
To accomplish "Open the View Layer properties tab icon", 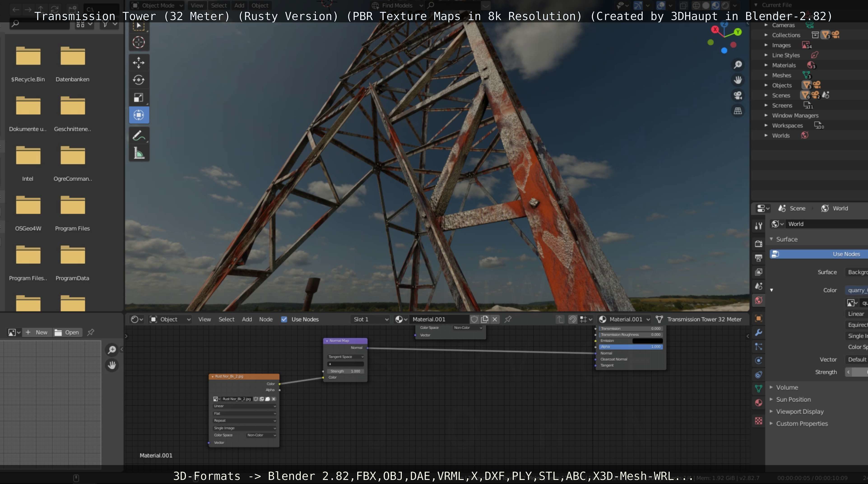I will click(x=758, y=272).
